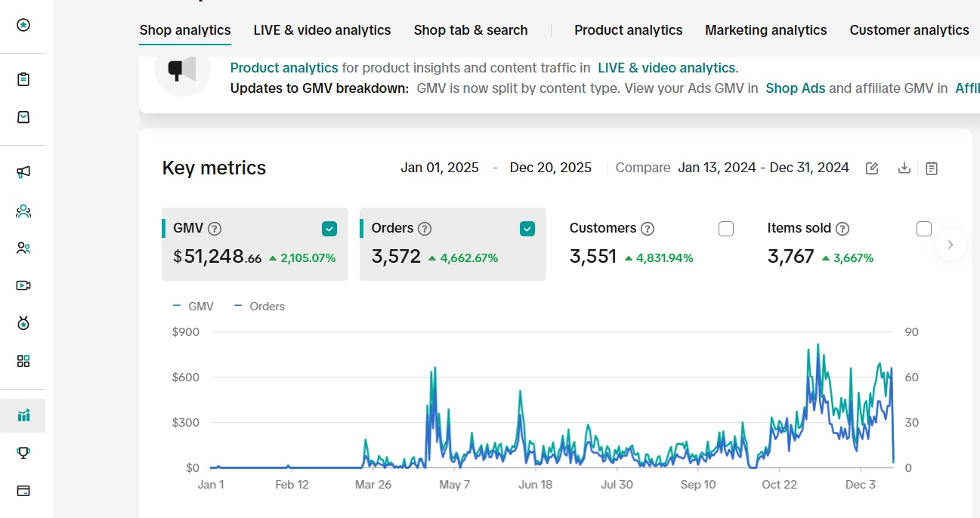Click the shopping bag products sidebar icon

pyautogui.click(x=23, y=117)
